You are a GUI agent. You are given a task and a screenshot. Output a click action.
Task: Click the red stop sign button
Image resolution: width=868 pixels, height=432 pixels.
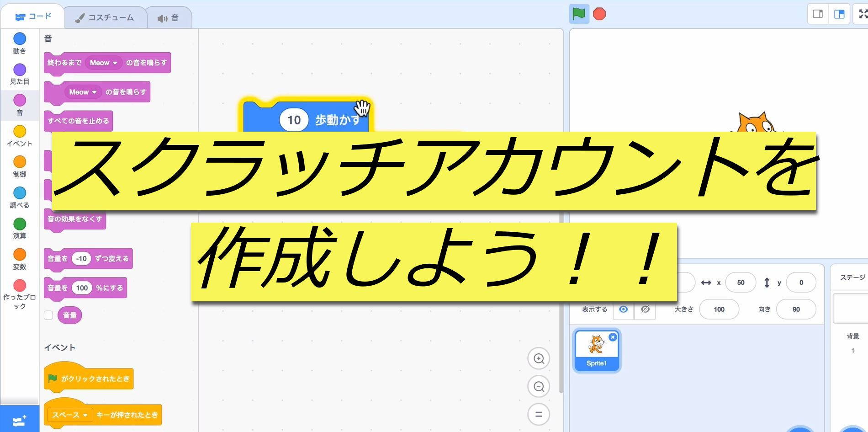(x=599, y=14)
